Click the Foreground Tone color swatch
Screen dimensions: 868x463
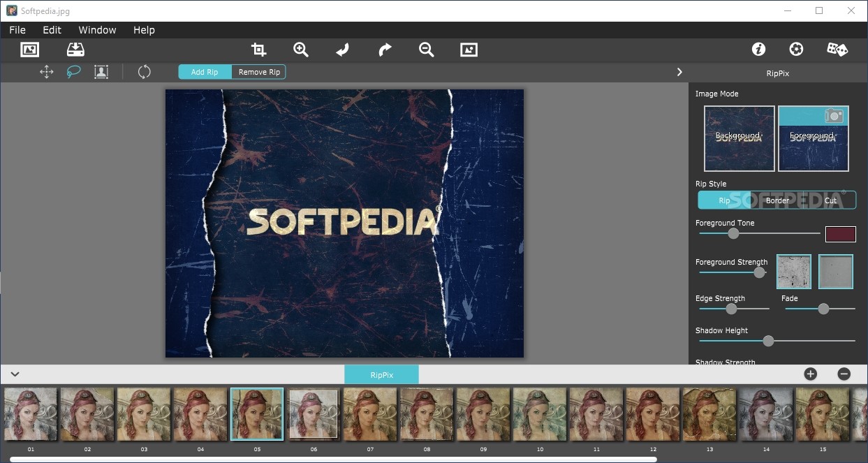[841, 234]
